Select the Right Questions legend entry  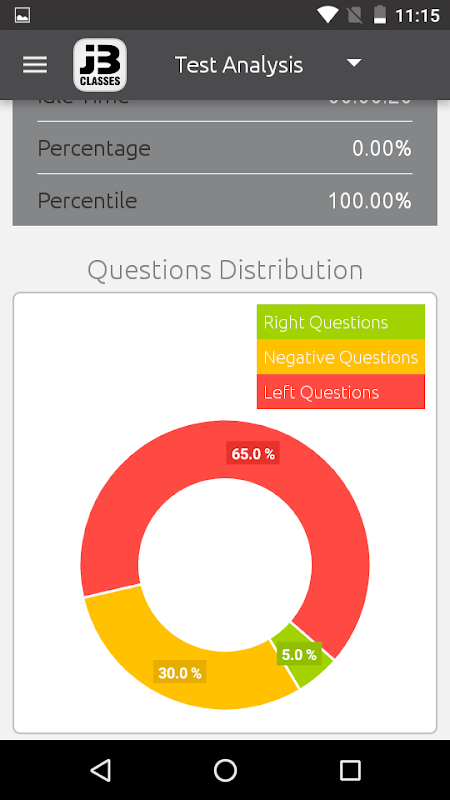click(341, 322)
